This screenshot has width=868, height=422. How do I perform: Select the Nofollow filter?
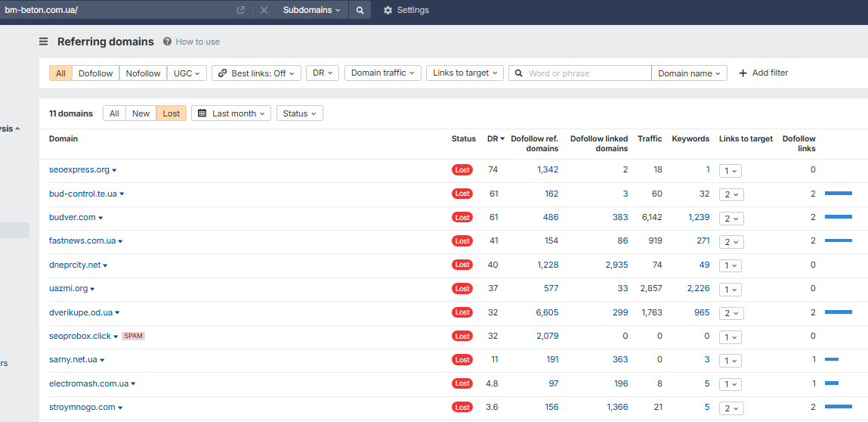pos(144,73)
